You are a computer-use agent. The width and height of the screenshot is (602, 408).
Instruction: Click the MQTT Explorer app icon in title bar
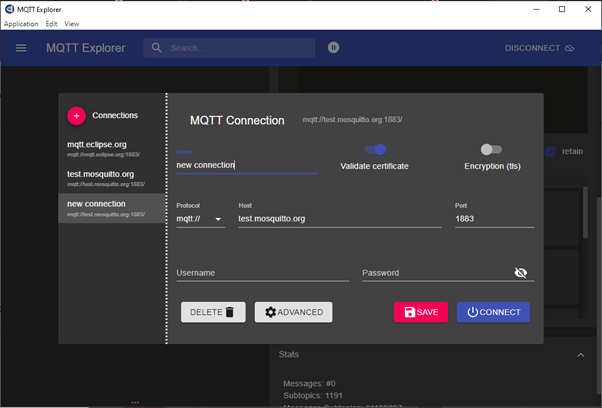tap(9, 9)
